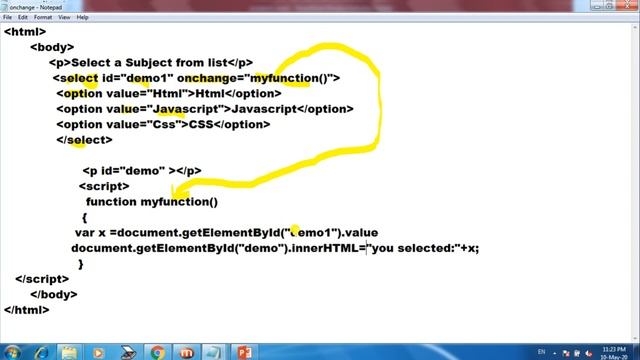This screenshot has height=360, width=640.
Task: Click the 'var x =document.getElementById' line
Action: (227, 233)
